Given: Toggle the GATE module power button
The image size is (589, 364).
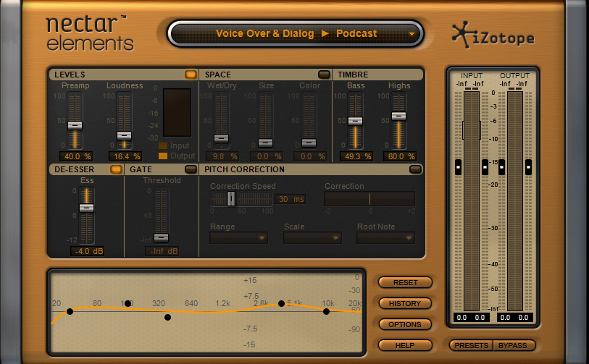Looking at the screenshot, I should [x=191, y=169].
